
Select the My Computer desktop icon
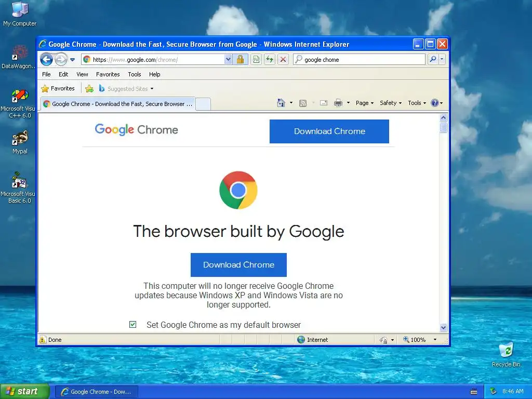coord(20,14)
